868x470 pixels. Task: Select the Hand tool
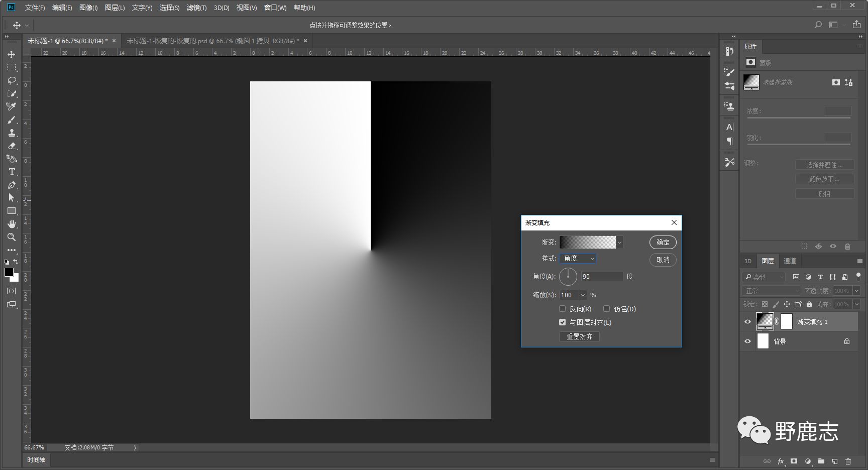point(12,224)
